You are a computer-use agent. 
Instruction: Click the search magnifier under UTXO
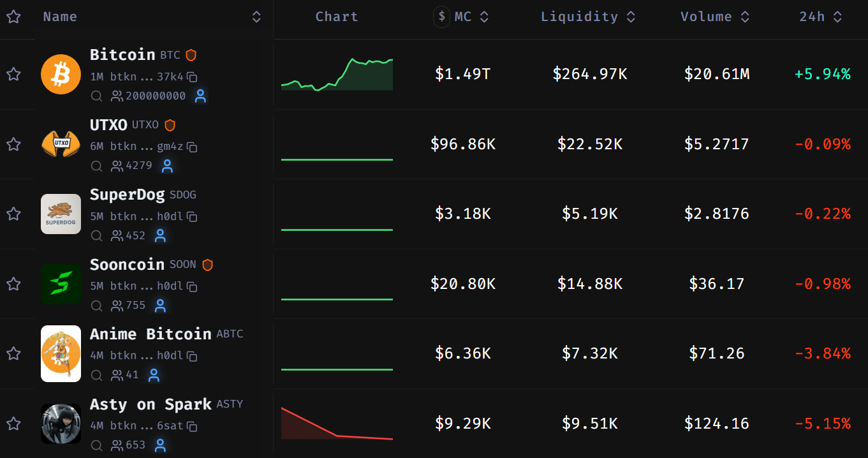(x=96, y=166)
